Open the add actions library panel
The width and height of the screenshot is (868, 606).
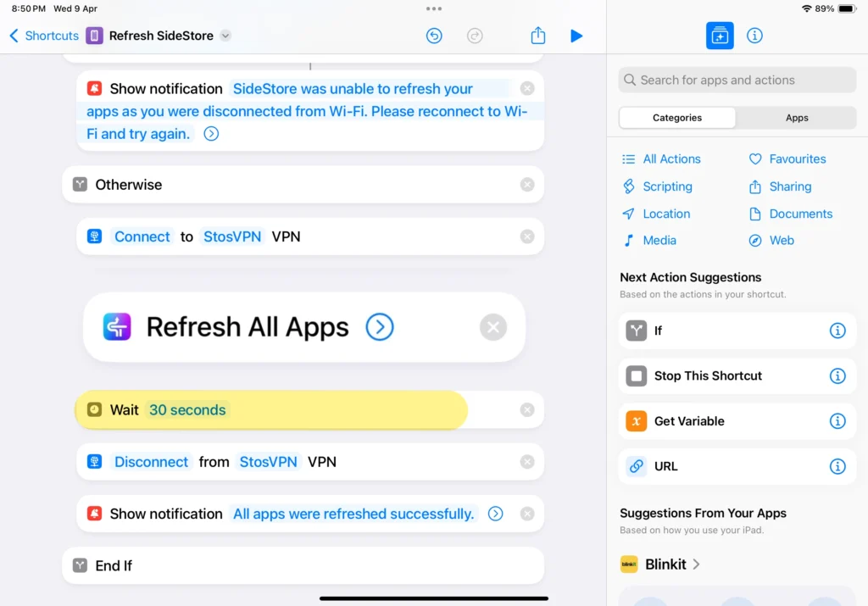(720, 36)
